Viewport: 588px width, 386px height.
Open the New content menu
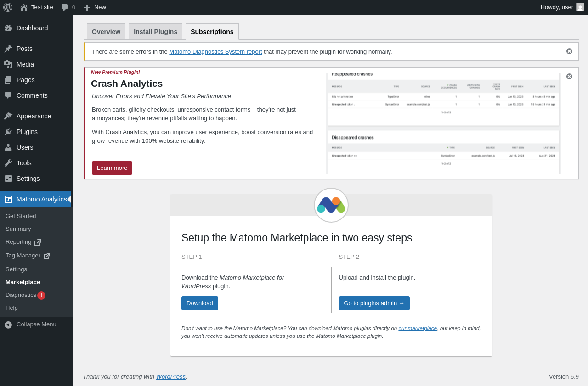(x=95, y=7)
